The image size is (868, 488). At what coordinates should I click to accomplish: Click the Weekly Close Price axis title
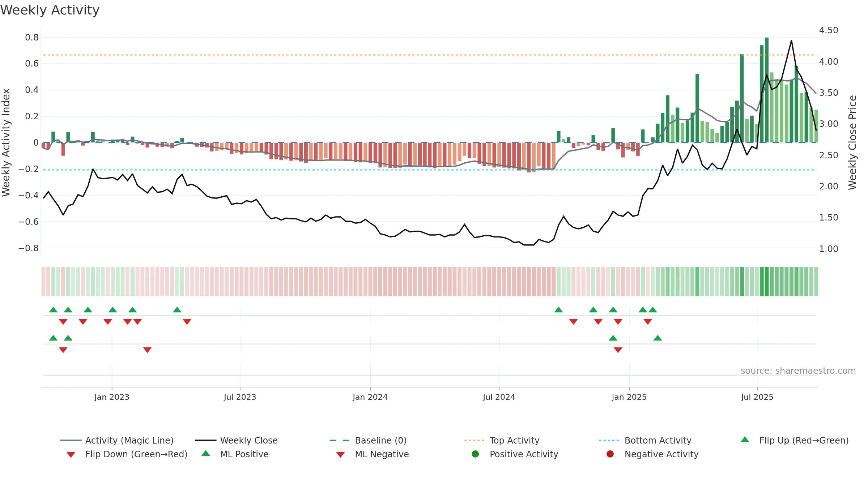852,142
